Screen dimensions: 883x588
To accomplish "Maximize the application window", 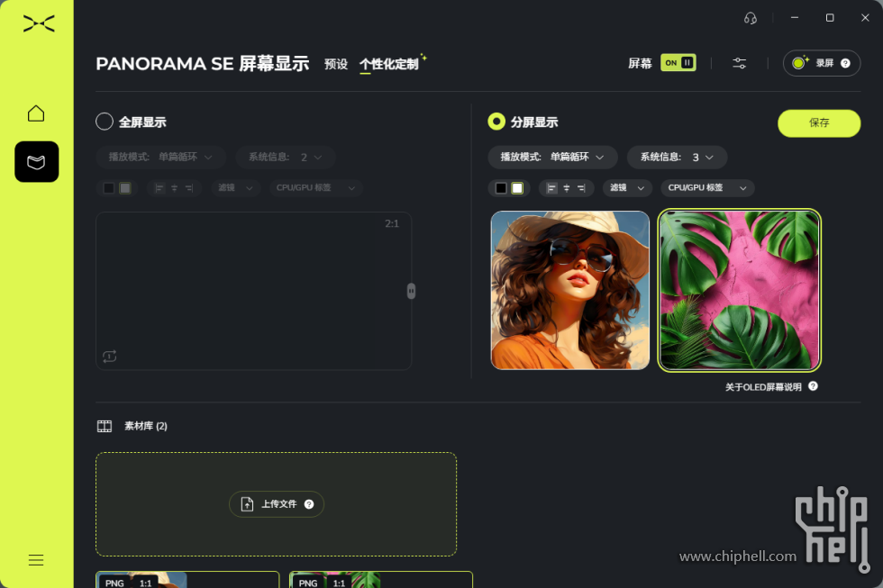I will pos(830,18).
